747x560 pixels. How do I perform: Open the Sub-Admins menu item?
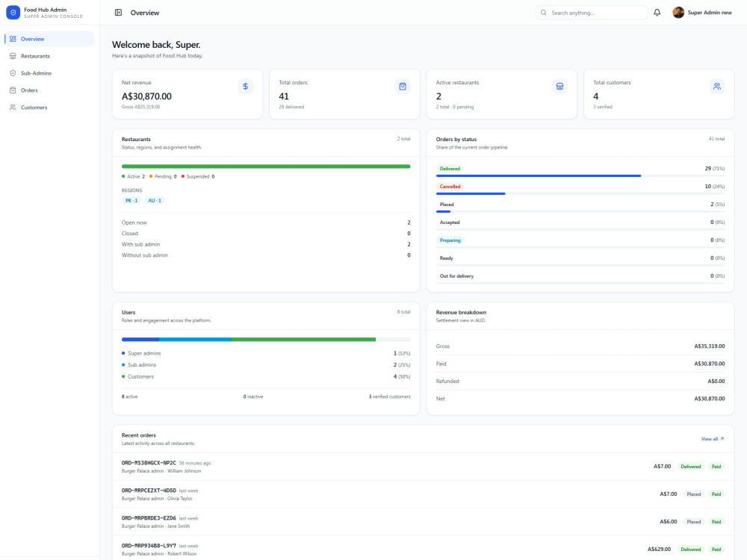point(49,73)
